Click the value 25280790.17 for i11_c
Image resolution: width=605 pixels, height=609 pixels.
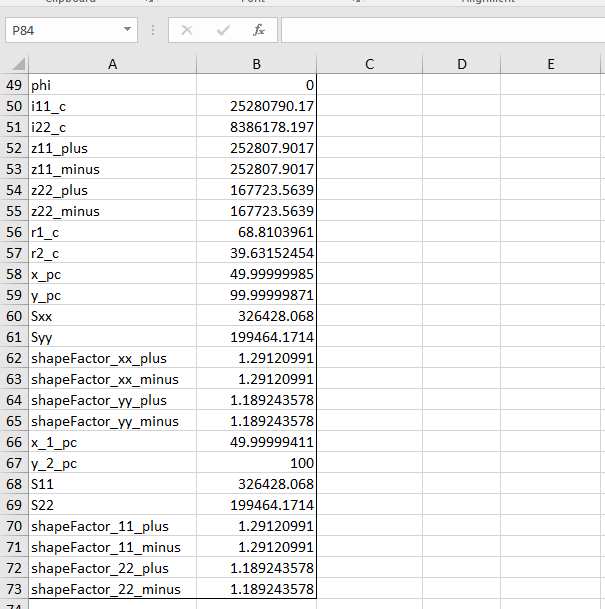pos(257,106)
